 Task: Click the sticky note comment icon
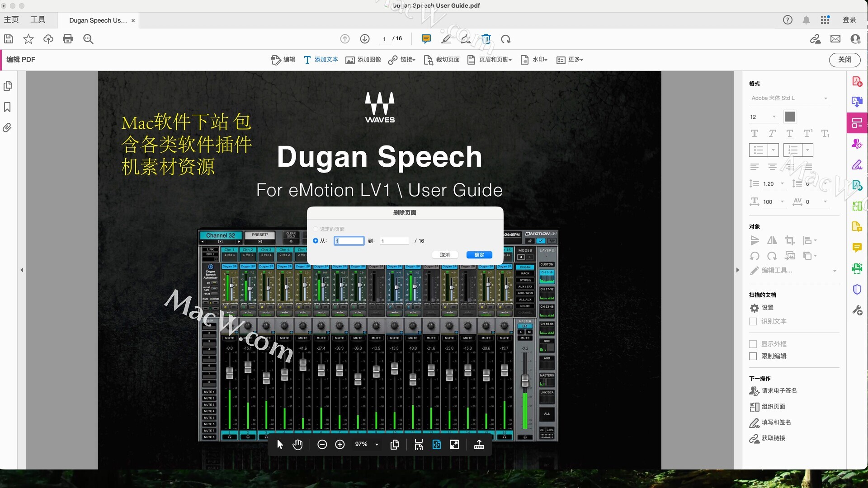tap(426, 39)
